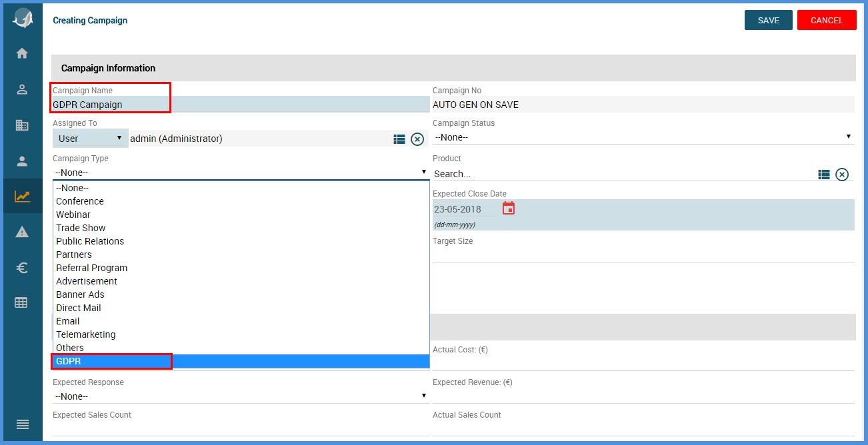Open the Expected Response dropdown
Screen dimensions: 868x445
click(241, 396)
